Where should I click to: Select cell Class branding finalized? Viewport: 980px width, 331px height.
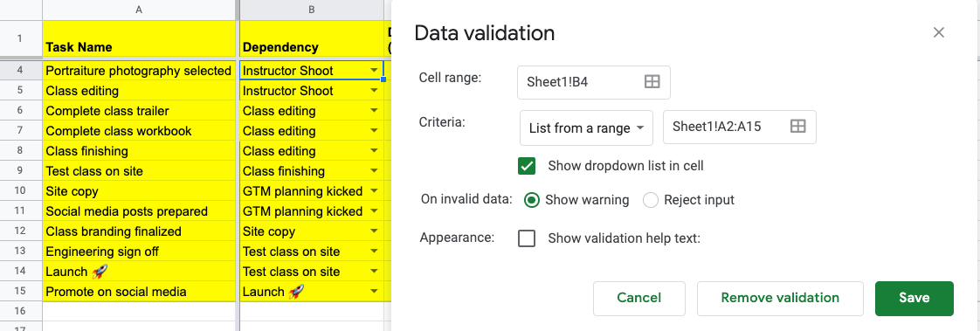point(139,231)
